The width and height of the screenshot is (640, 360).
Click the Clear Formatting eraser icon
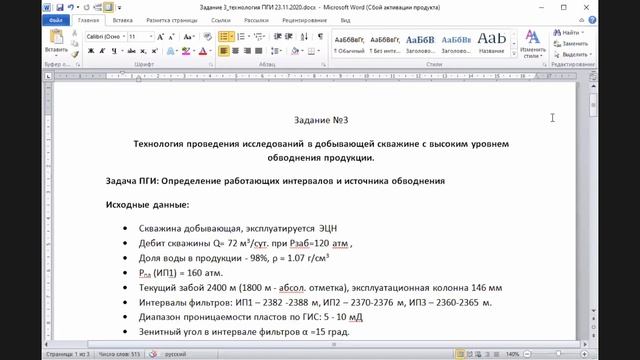pos(207,37)
